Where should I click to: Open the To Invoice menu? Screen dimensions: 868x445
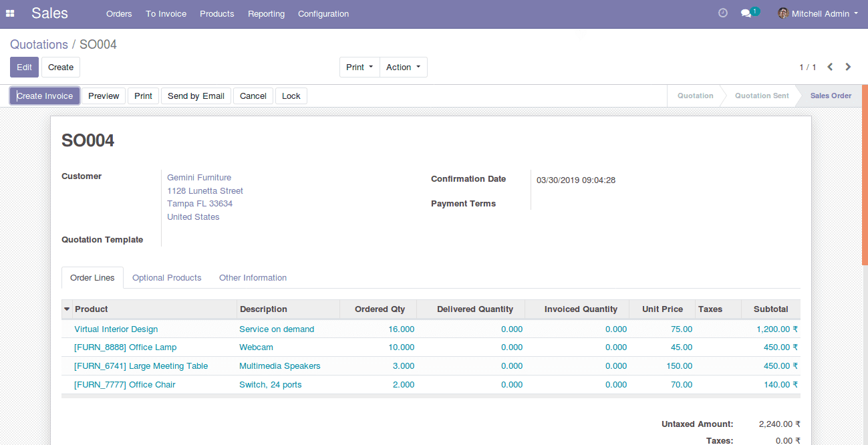166,13
